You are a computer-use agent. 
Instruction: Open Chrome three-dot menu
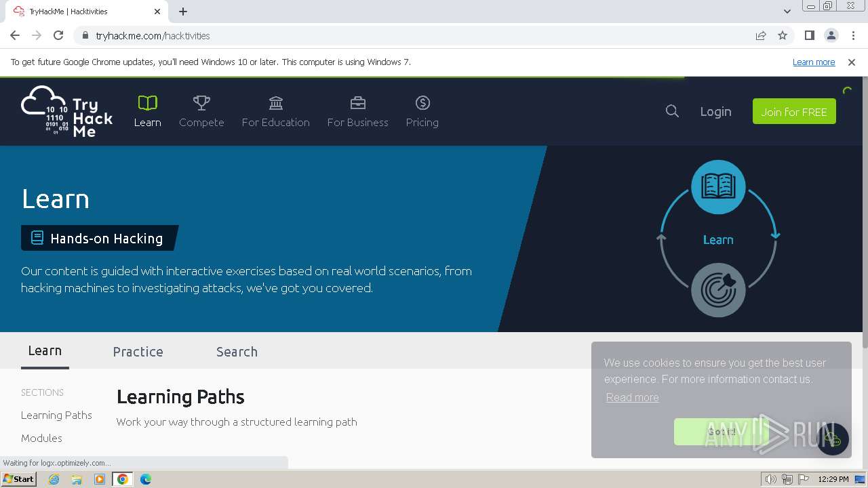click(x=853, y=35)
